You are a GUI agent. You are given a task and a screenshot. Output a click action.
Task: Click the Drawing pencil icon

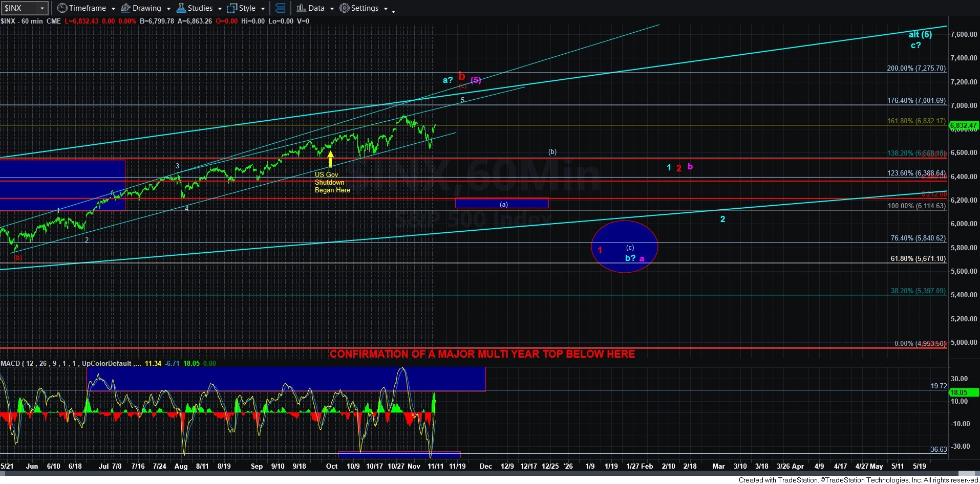(125, 8)
